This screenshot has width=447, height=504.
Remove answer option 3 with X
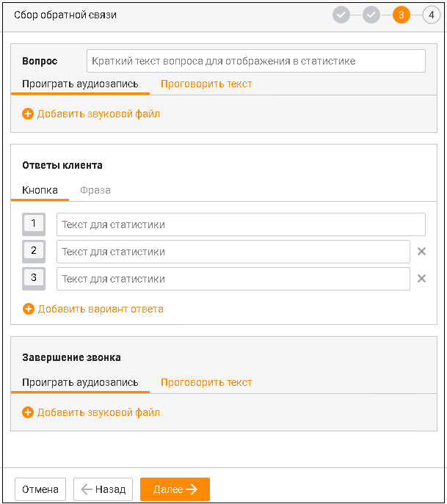[x=421, y=278]
